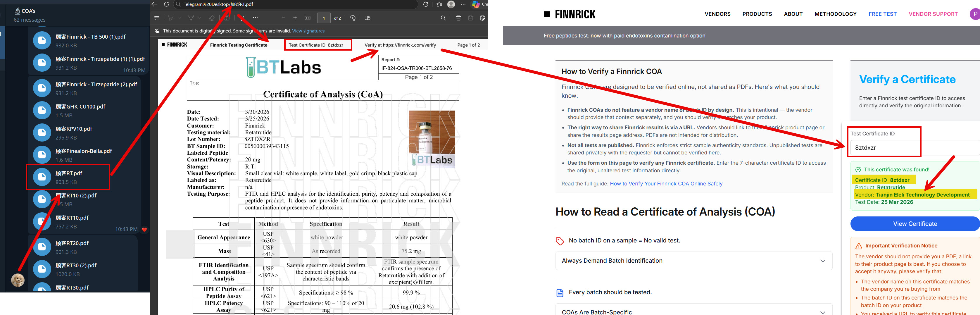The image size is (980, 315).
Task: Go back in the PDF browser window
Action: pyautogui.click(x=154, y=4)
